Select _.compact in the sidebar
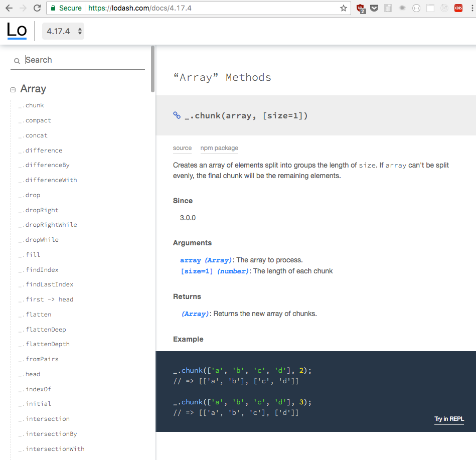The image size is (476, 460). (35, 120)
